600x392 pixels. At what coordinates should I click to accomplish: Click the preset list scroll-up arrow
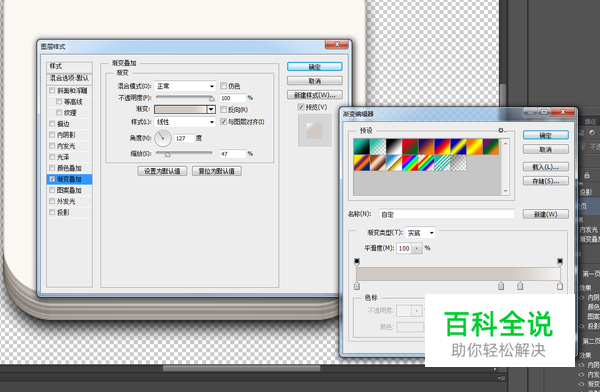(x=505, y=143)
